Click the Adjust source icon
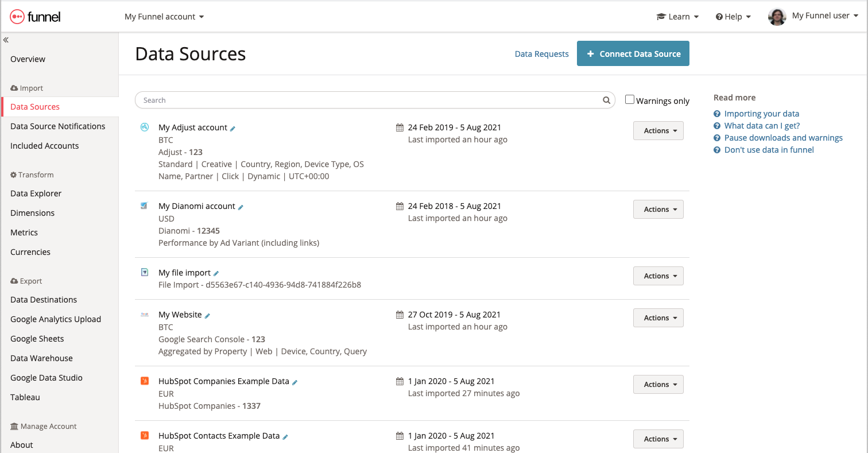Screen dimensions: 868x453 [145, 127]
